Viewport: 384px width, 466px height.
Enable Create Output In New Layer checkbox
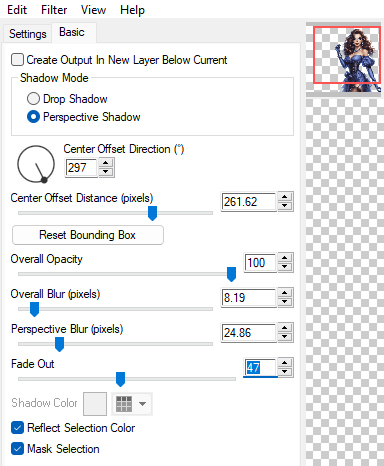(17, 60)
